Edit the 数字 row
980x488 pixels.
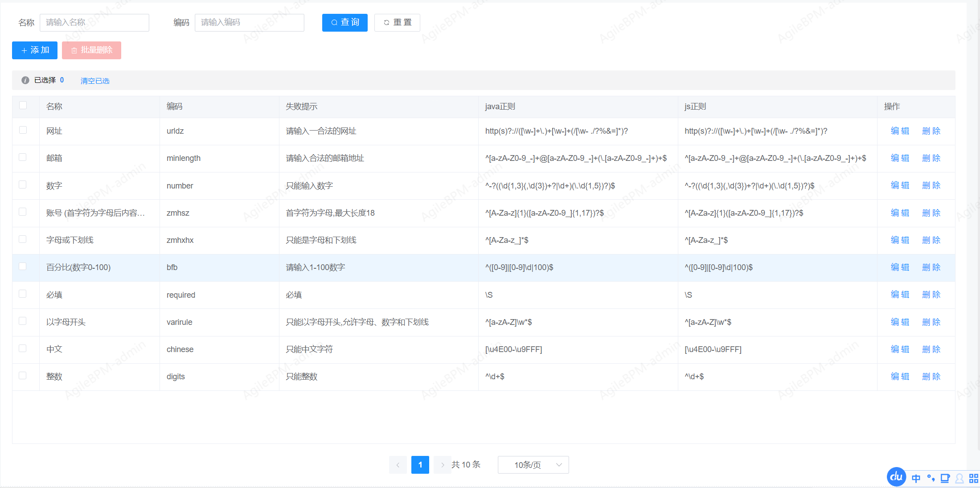pos(900,185)
